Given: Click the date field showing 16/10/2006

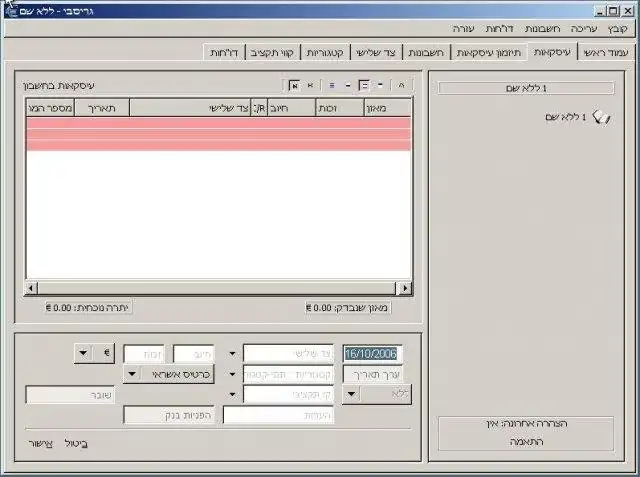Looking at the screenshot, I should 372,354.
